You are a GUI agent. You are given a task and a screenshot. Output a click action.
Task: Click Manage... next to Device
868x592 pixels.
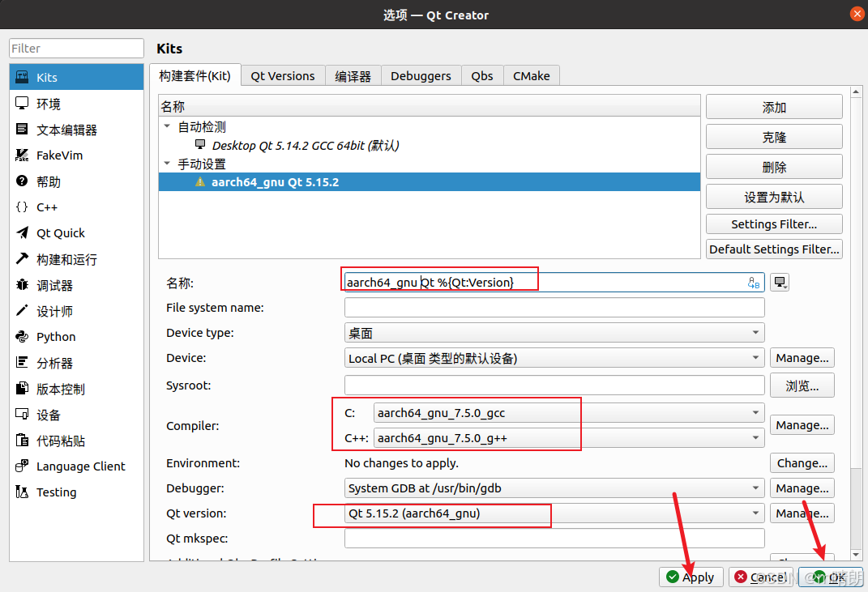tap(802, 358)
